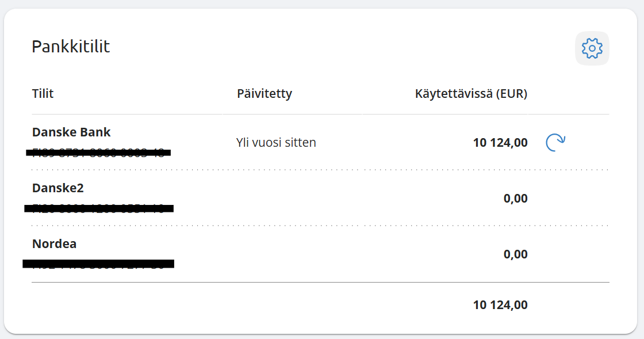Select the Nordea account name
This screenshot has width=644, height=339.
(55, 244)
